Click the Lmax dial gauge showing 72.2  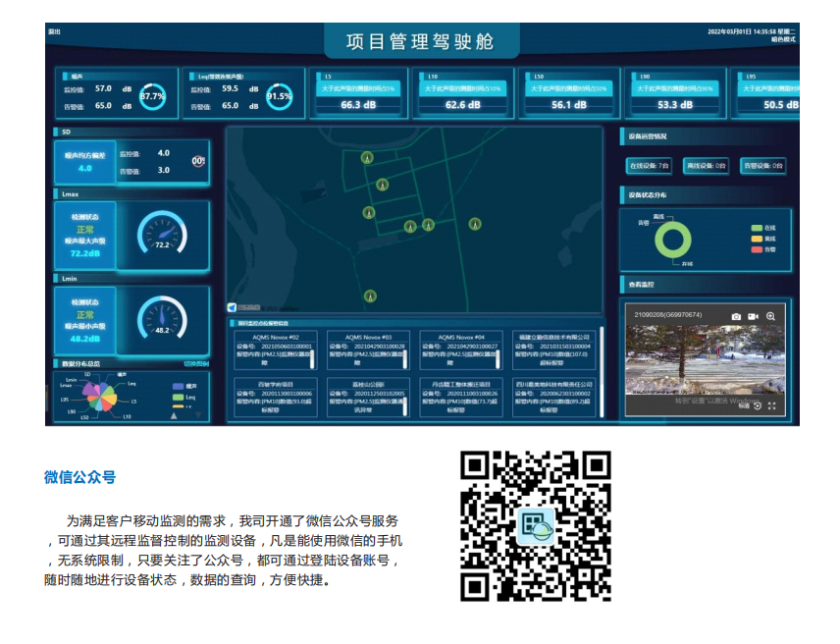162,233
